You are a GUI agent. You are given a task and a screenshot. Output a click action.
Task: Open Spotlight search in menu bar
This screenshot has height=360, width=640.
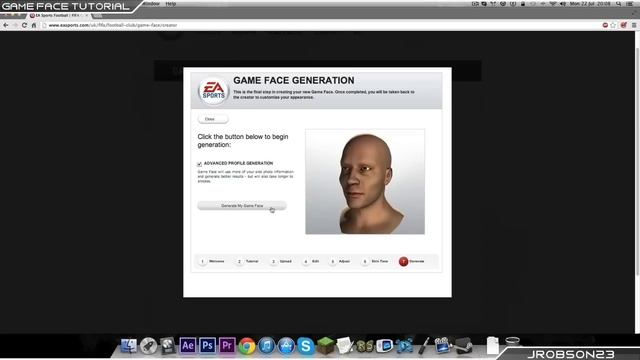pyautogui.click(x=619, y=4)
